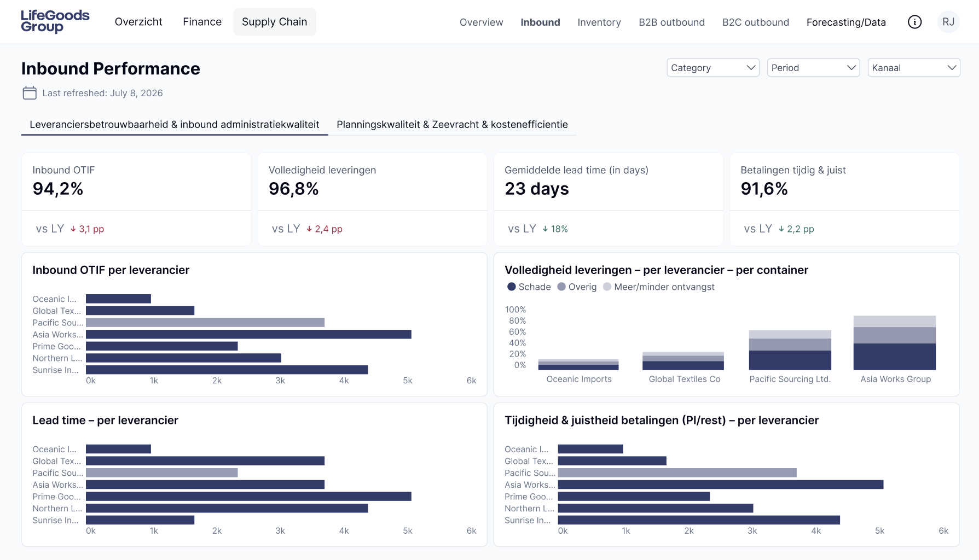Viewport: 979px width, 560px height.
Task: Click the Asia Works bar in betalingen chart
Action: (x=721, y=485)
